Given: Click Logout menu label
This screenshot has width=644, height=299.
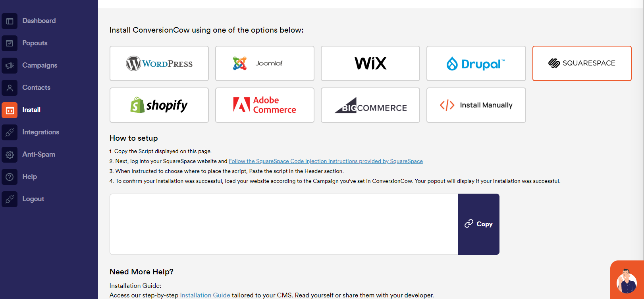Looking at the screenshot, I should coord(33,199).
